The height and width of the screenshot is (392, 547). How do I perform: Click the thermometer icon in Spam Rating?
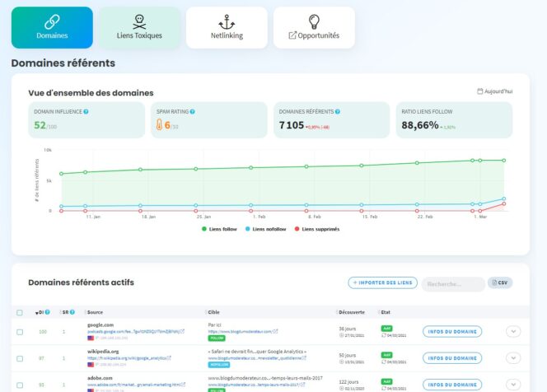click(x=159, y=124)
